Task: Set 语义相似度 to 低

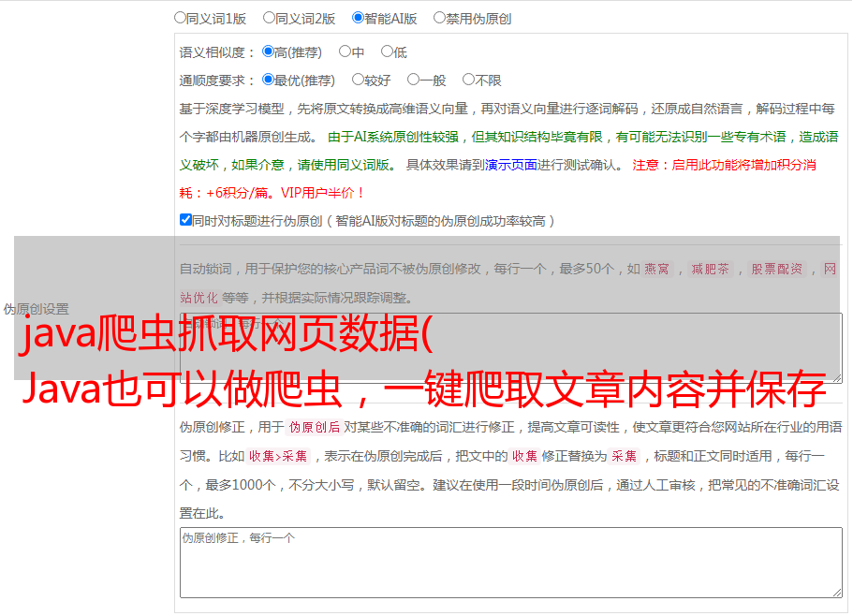Action: pos(388,51)
